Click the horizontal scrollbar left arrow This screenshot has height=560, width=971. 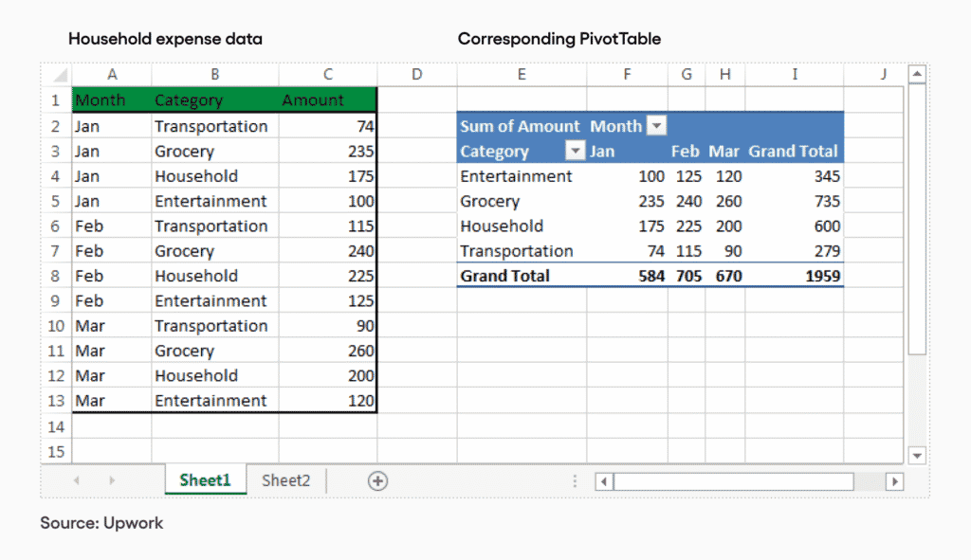(x=603, y=481)
